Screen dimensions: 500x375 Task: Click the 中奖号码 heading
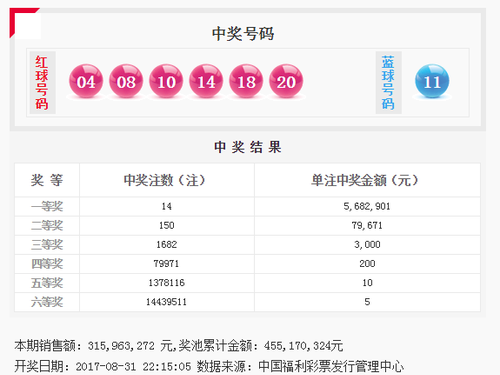(x=243, y=34)
